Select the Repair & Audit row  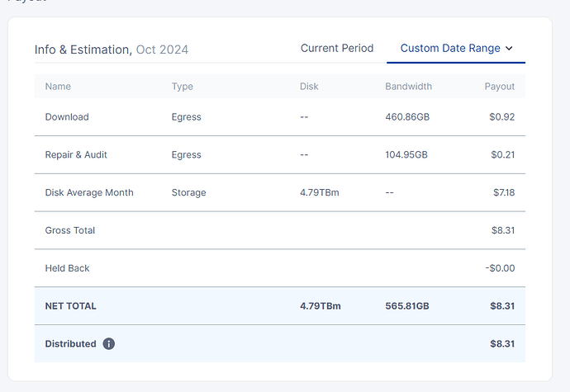click(x=76, y=155)
